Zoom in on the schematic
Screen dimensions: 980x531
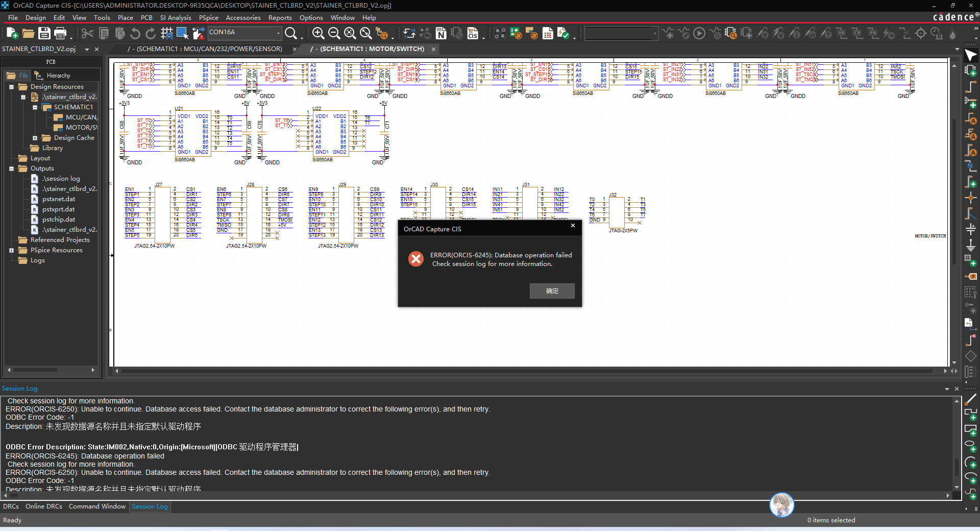[318, 34]
